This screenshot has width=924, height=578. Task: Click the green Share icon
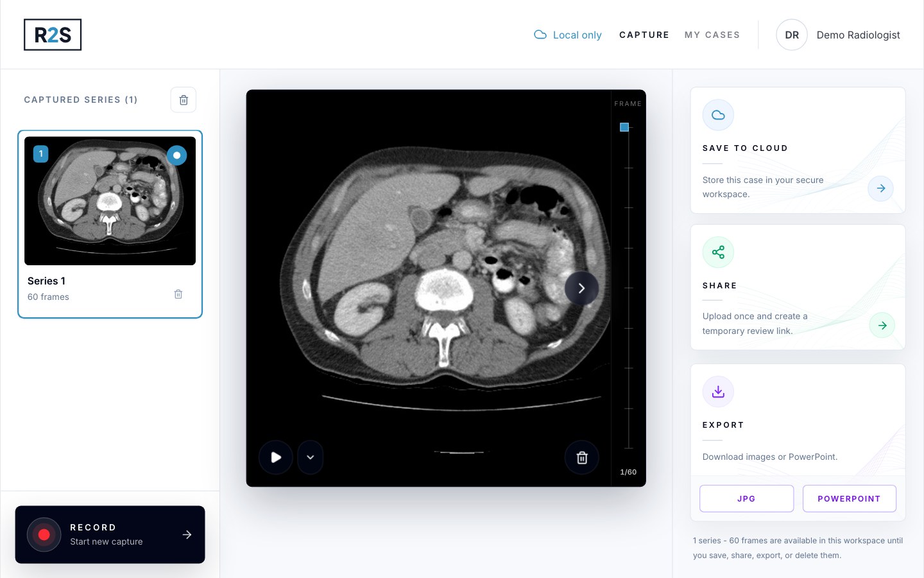[x=718, y=252]
